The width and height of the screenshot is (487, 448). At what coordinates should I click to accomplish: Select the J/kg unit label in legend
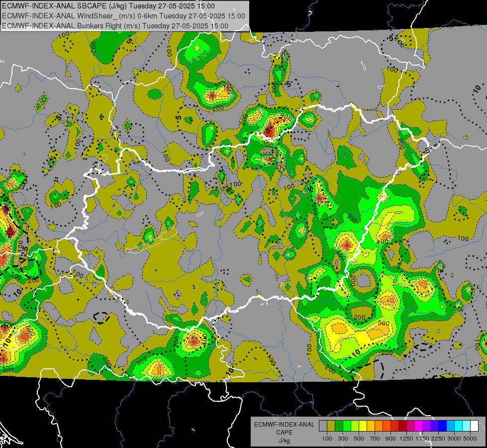pos(284,441)
